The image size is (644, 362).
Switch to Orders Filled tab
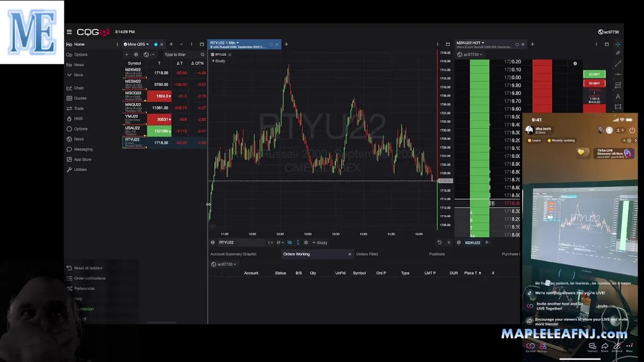(367, 254)
